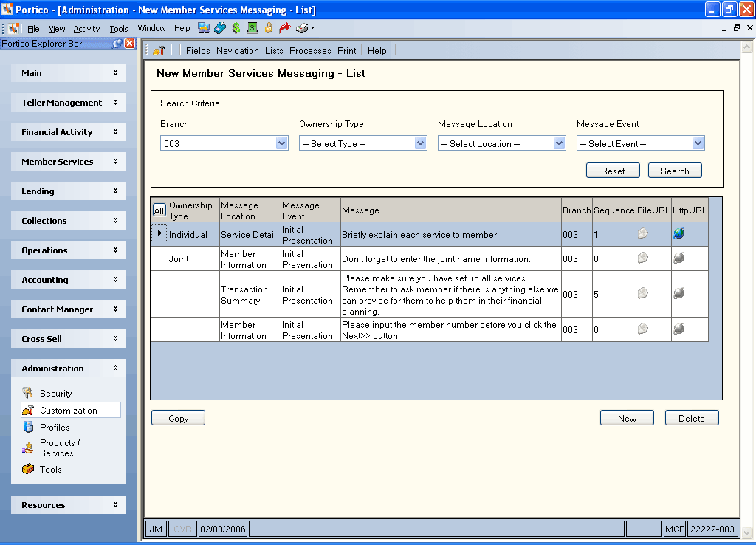
Task: Click the Customization icon in Administration
Action: click(29, 410)
